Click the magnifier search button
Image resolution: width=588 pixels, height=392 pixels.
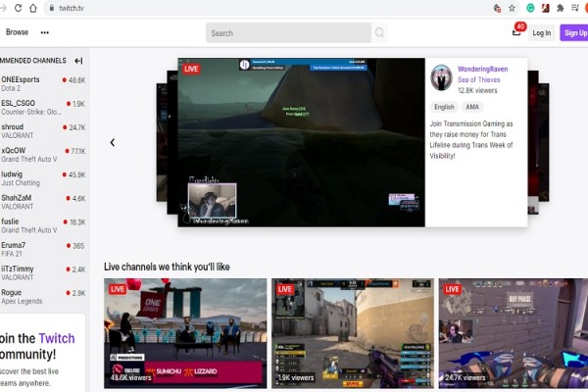click(x=379, y=33)
